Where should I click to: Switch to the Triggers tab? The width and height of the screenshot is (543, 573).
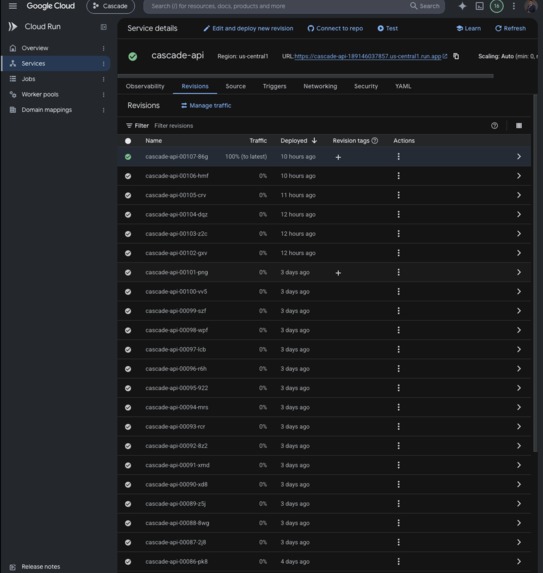274,86
